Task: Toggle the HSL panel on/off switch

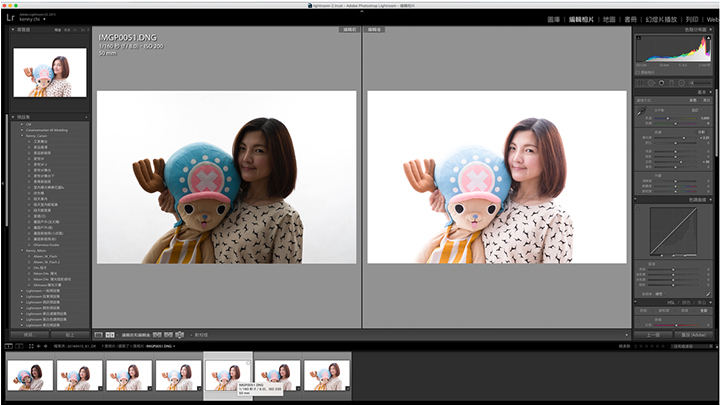Action: click(636, 302)
